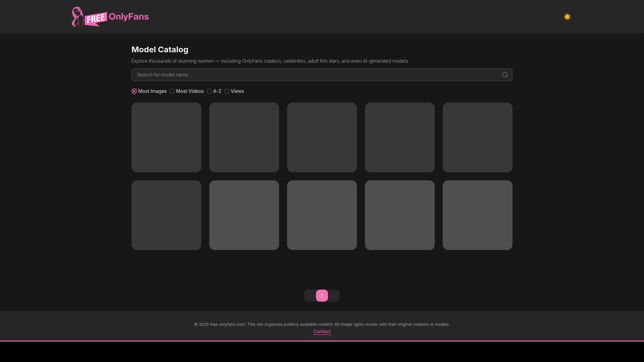The image size is (644, 362).
Task: Select page 1 in pagination
Action: tap(322, 296)
